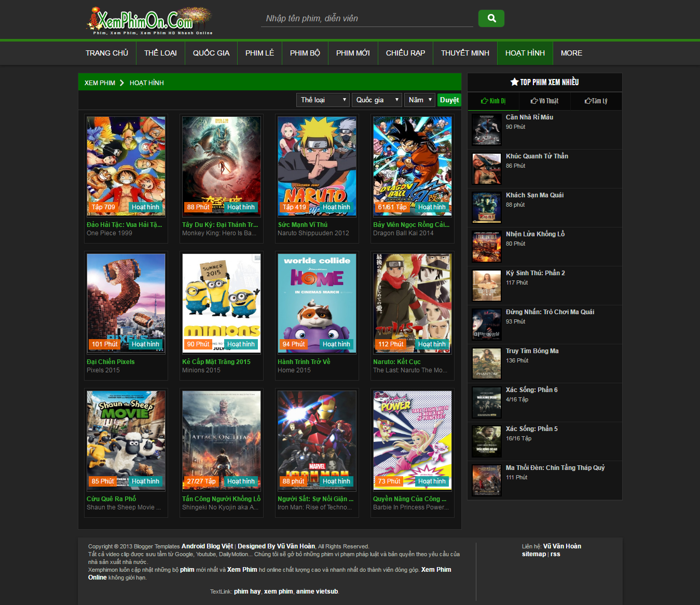Click the Hành Trình Trở Về title
This screenshot has width=700, height=605.
304,362
